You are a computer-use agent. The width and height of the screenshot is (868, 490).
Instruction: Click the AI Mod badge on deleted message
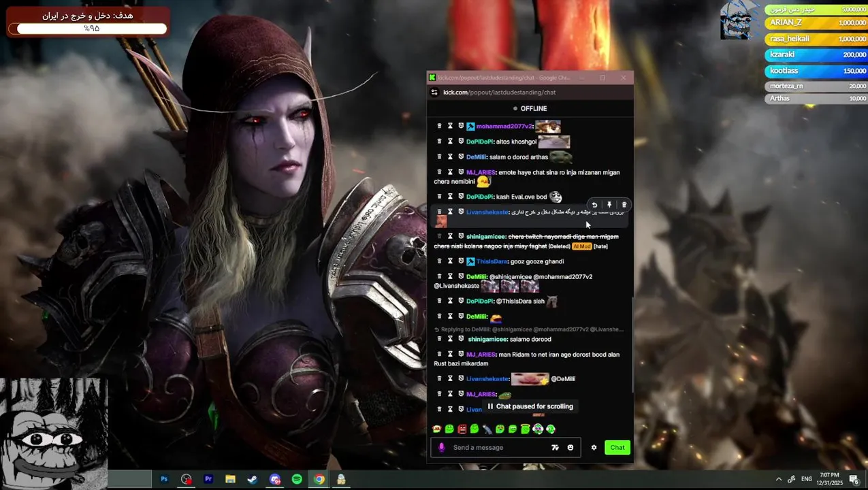click(x=581, y=246)
